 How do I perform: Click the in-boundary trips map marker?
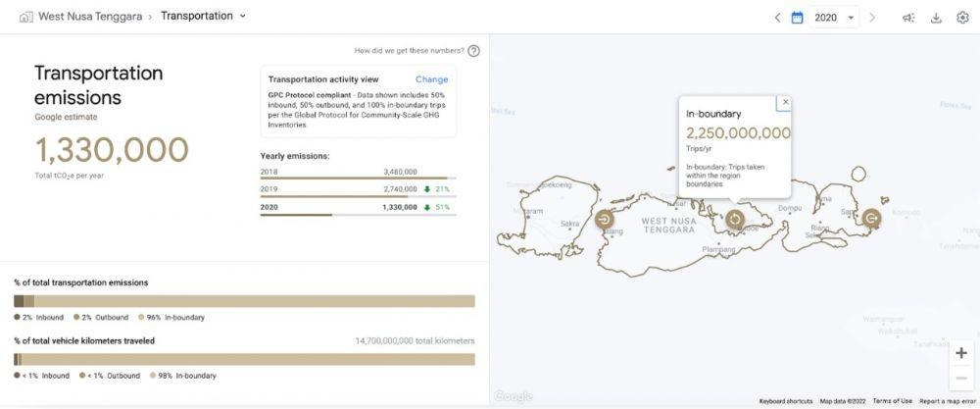(x=735, y=219)
